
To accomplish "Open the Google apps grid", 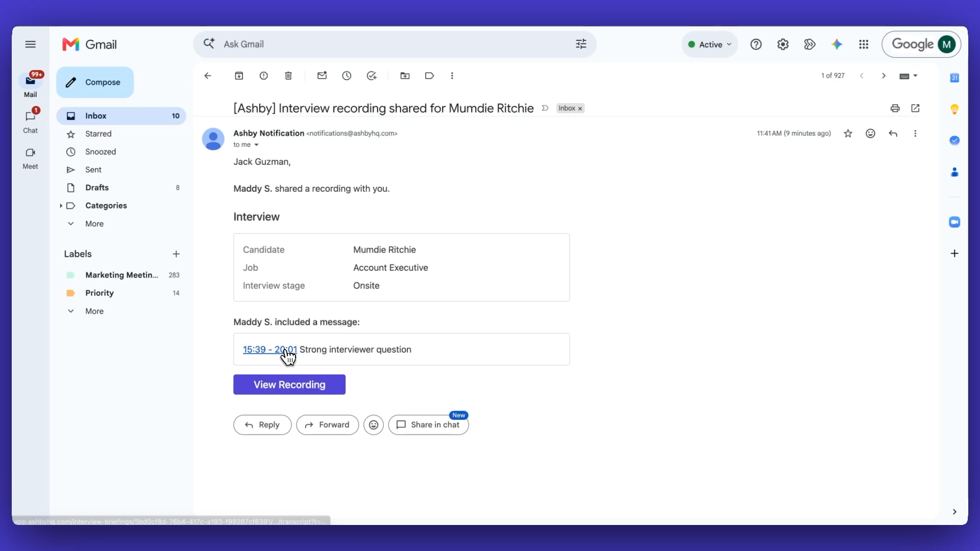I will [864, 44].
